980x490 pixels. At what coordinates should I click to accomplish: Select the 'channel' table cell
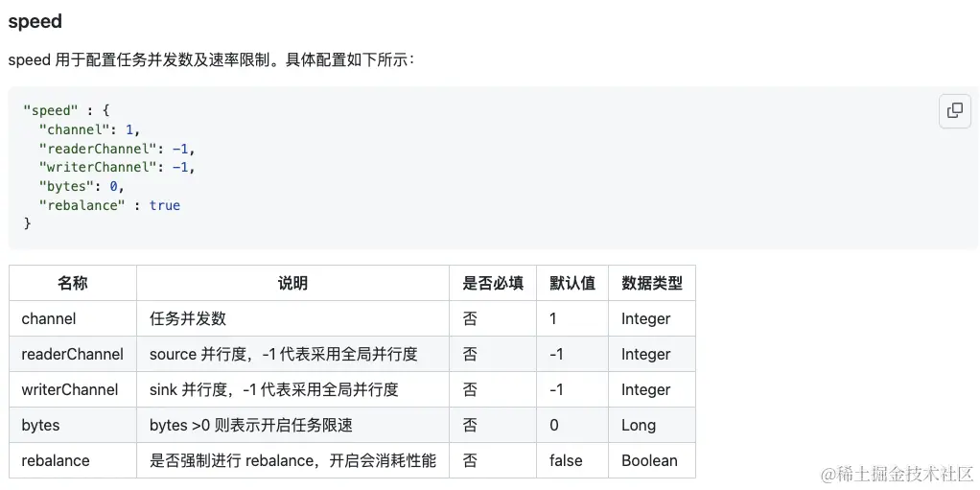[x=73, y=318]
